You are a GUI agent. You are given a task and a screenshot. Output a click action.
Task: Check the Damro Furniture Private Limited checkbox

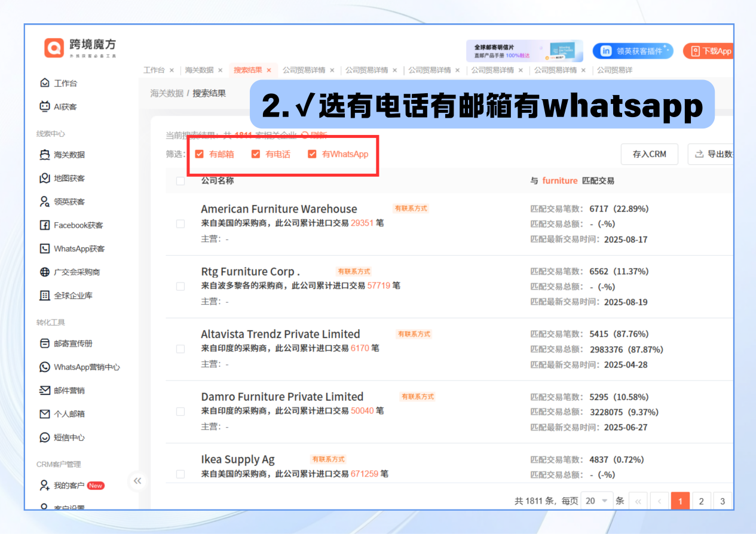point(180,412)
